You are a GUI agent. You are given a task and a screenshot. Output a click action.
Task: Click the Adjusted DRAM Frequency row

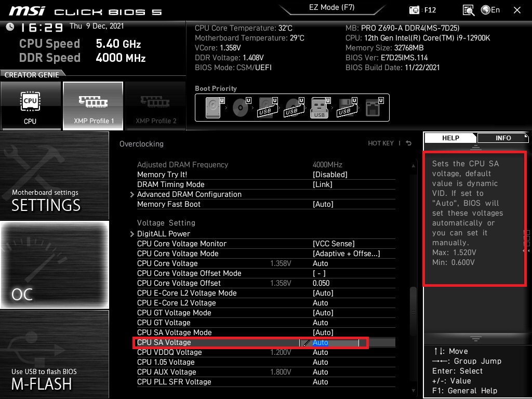click(266, 165)
